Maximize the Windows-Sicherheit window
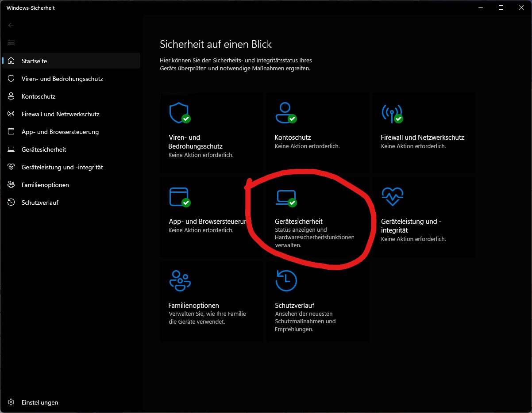The height and width of the screenshot is (413, 532). [501, 8]
